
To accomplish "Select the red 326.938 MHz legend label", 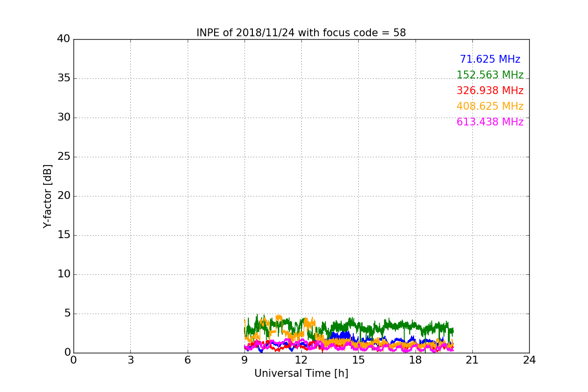I will [490, 91].
